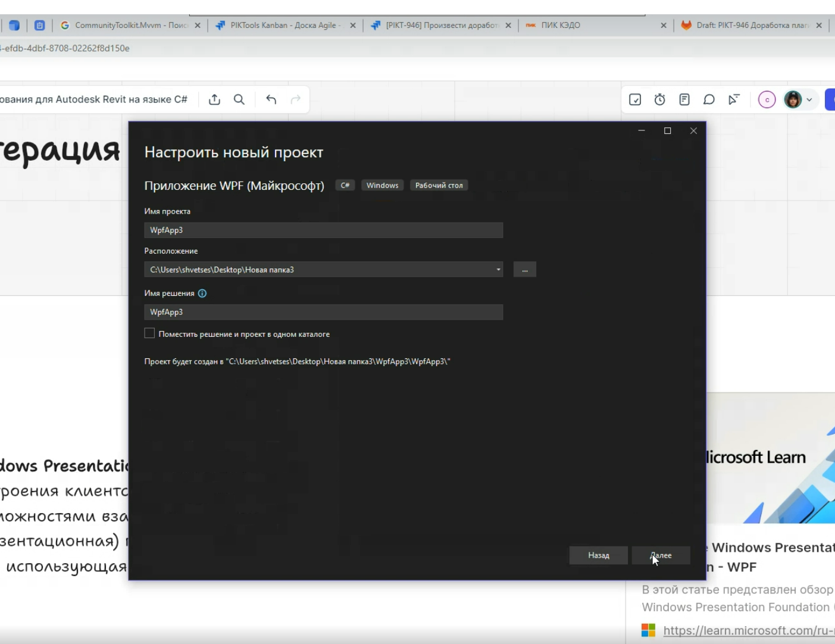This screenshot has height=644, width=835.
Task: Close the Draft: PIKT-946 browser tab
Action: 819,26
